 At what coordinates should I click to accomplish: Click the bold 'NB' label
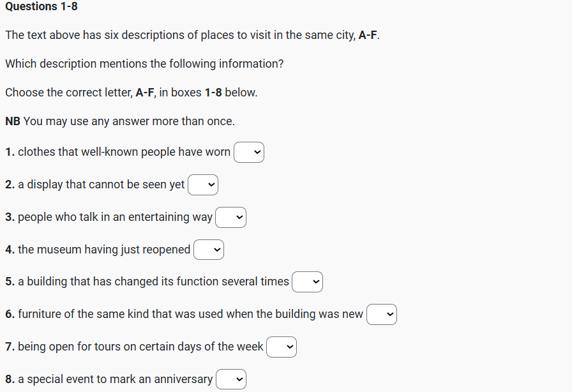(x=13, y=121)
